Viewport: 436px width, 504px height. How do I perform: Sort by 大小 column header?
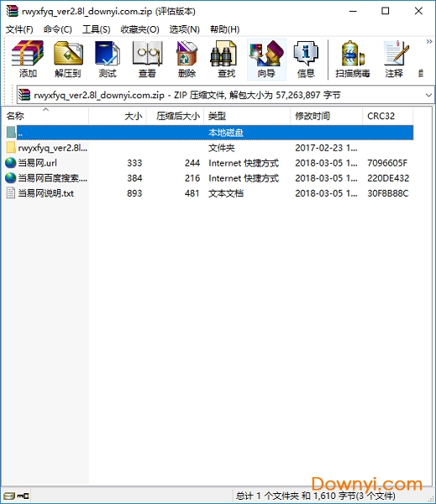[118, 116]
